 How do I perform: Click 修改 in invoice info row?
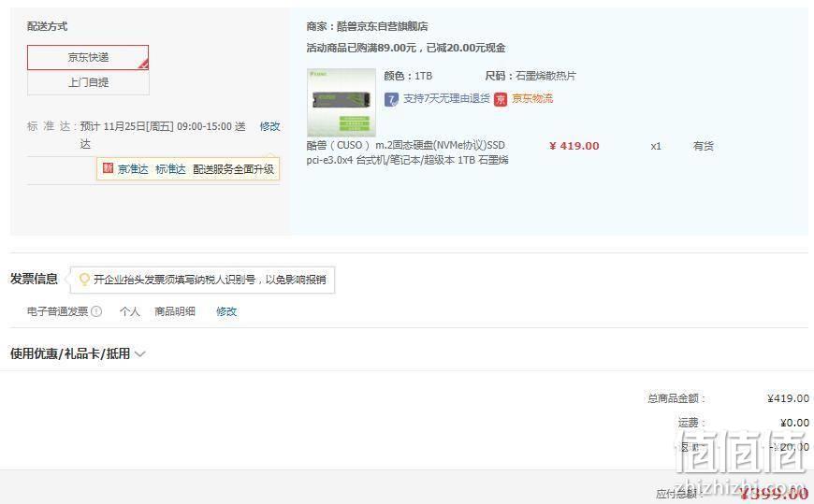pos(226,311)
